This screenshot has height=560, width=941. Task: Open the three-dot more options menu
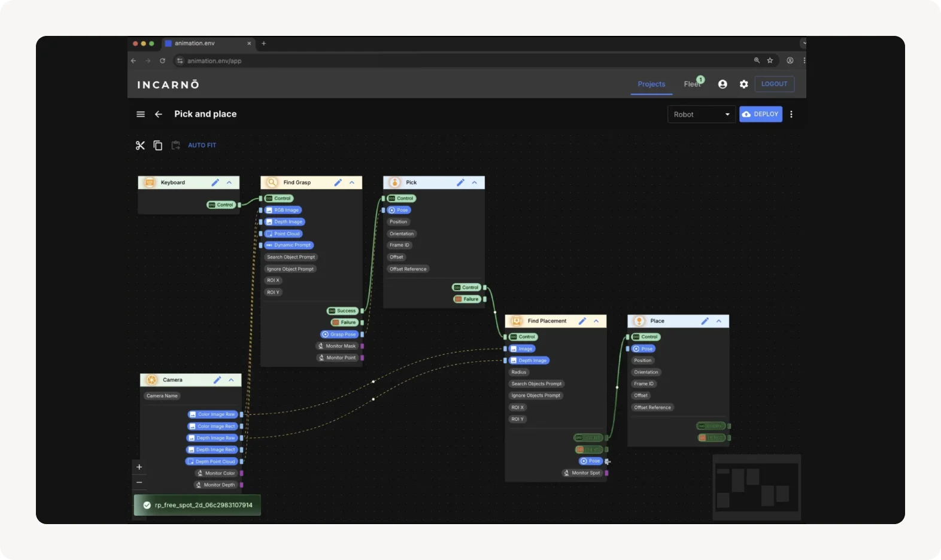click(x=791, y=114)
